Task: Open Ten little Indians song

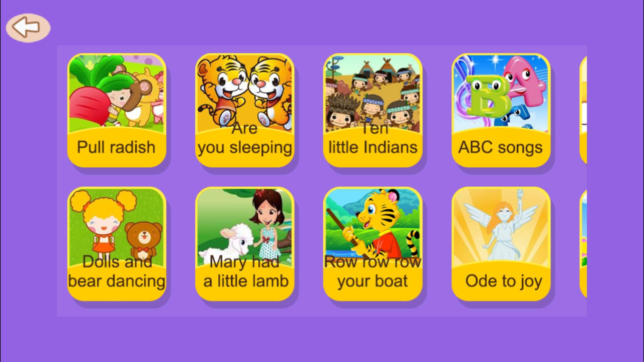Action: coord(373,110)
